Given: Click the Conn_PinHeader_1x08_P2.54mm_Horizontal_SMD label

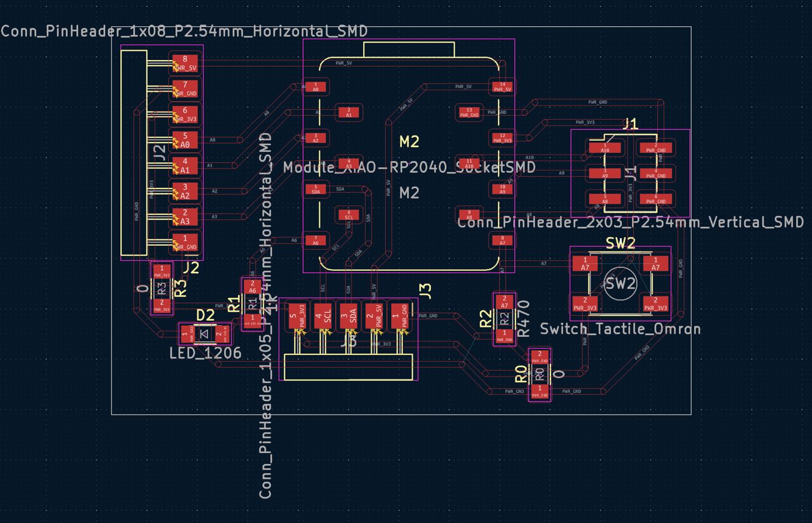Looking at the screenshot, I should click(184, 31).
